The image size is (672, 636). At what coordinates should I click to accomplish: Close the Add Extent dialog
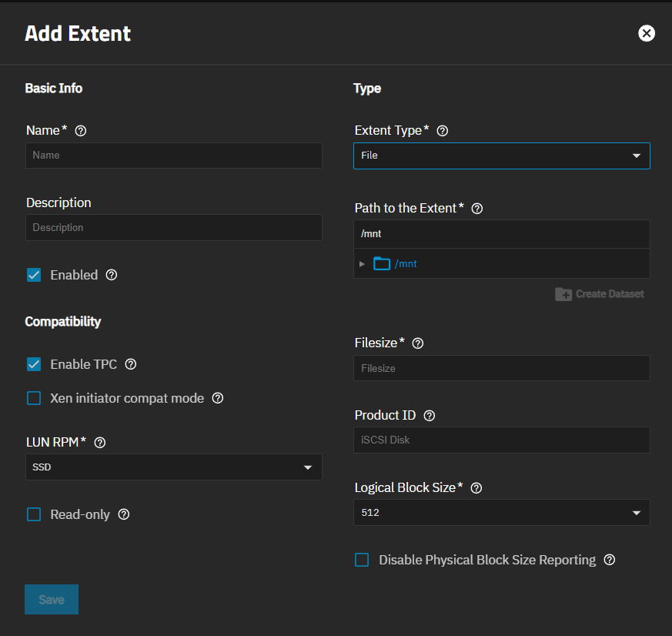pyautogui.click(x=647, y=33)
